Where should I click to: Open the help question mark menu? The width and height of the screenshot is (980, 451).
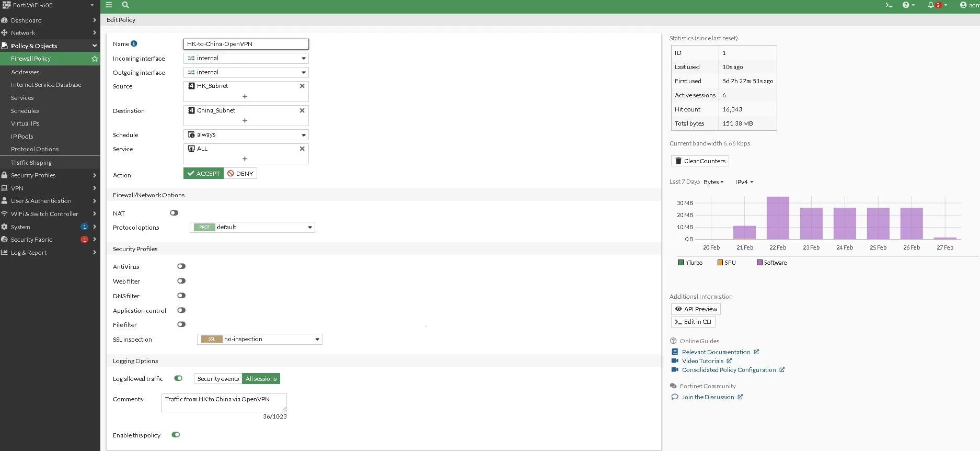point(908,5)
